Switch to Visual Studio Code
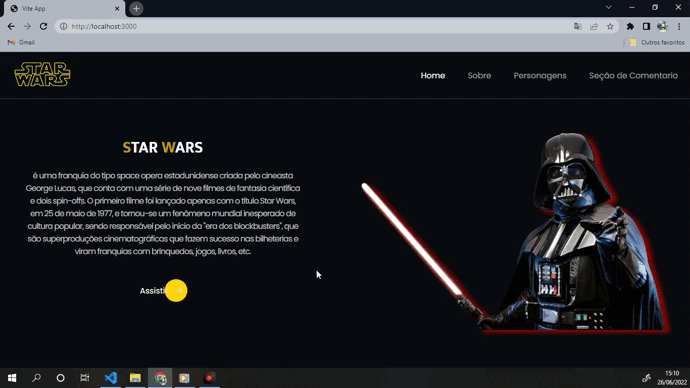Viewport: 690px width, 388px height. pos(111,378)
